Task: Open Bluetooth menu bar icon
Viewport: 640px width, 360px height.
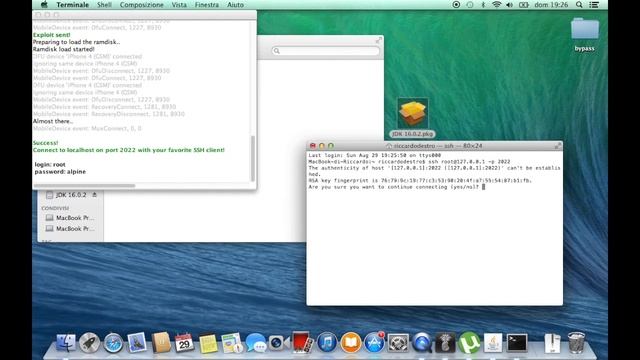Action: (483, 5)
